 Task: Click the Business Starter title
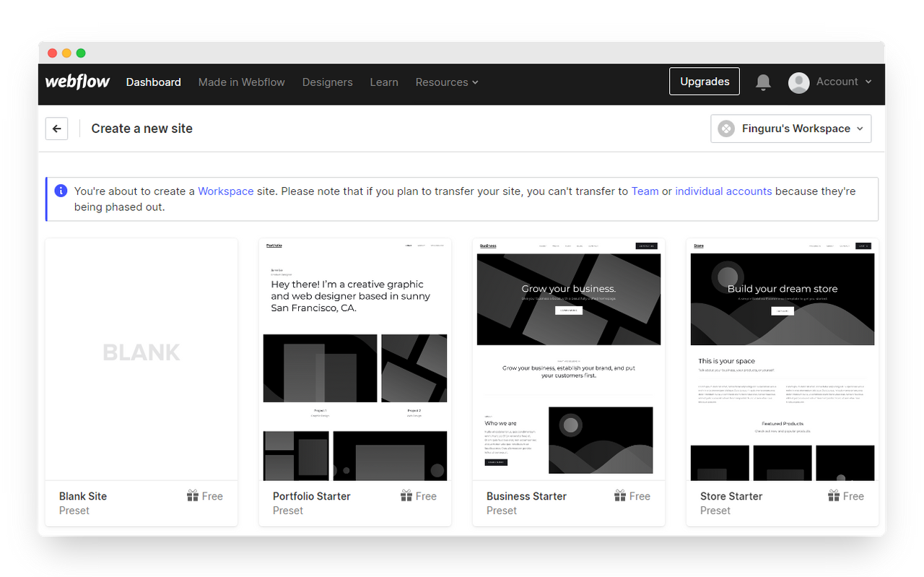click(526, 496)
